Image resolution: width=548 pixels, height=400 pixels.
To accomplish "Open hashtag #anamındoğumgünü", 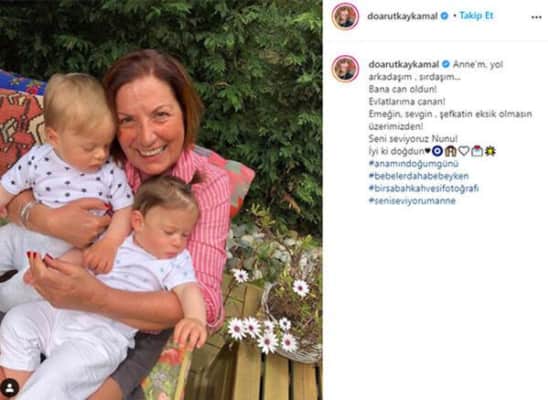I will coord(413,163).
